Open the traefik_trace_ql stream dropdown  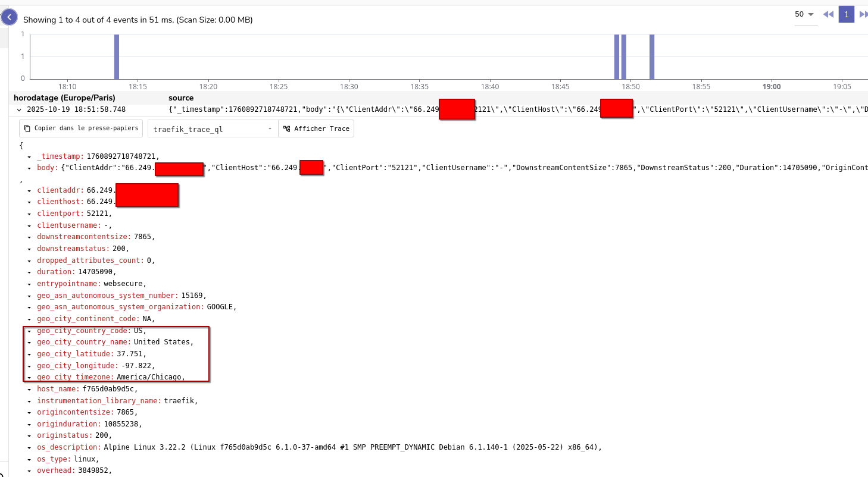(213, 129)
